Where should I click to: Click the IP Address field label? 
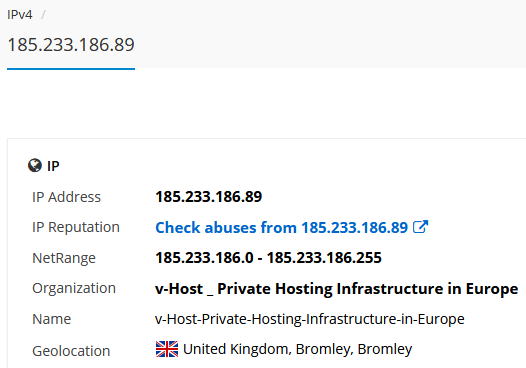tap(66, 197)
